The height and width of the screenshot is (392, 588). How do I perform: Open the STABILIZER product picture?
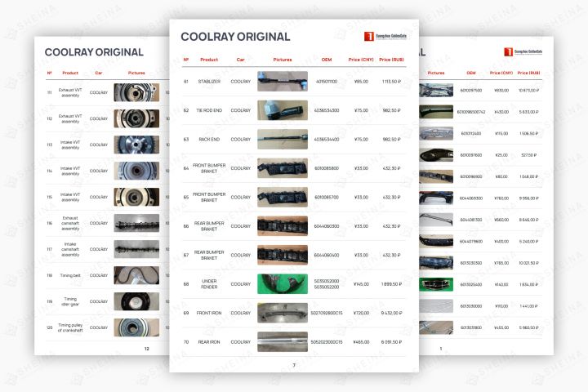point(283,82)
